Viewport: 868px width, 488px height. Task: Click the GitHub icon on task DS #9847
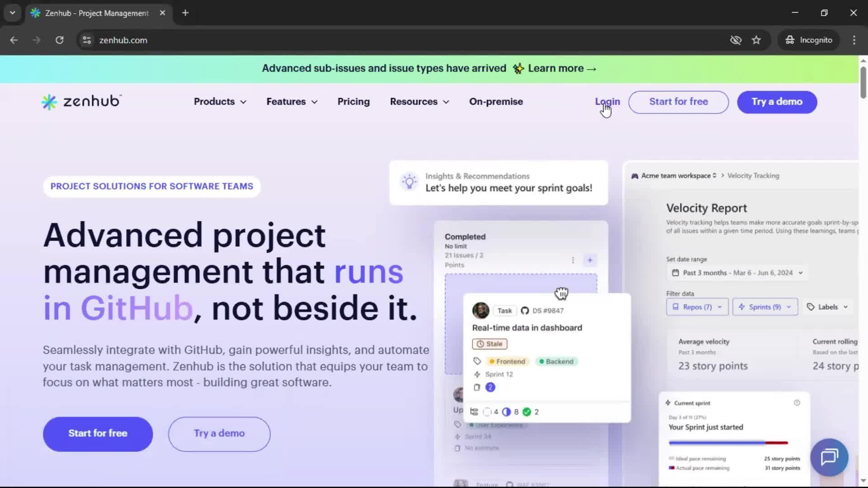(525, 310)
